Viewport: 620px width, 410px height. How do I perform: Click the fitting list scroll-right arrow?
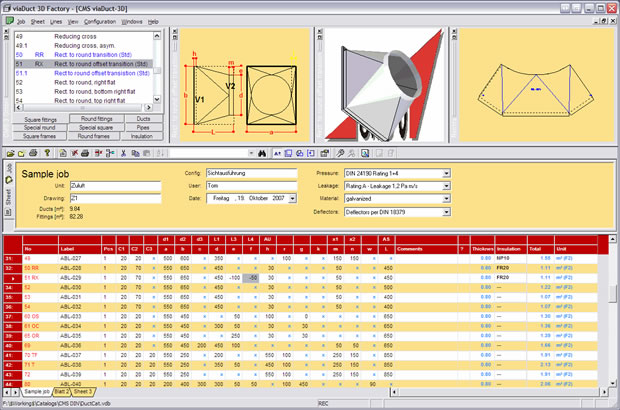point(148,107)
